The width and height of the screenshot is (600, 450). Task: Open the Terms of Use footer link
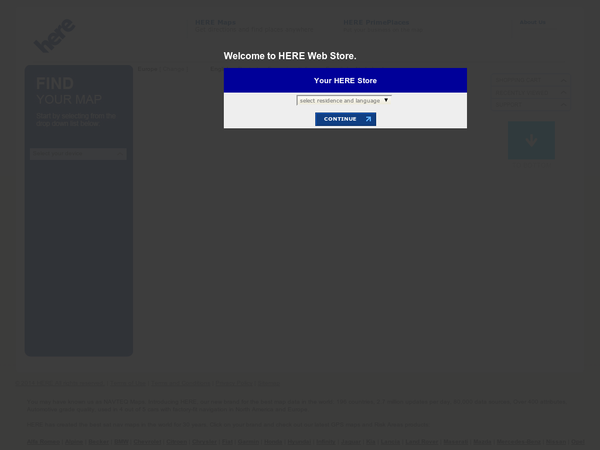pos(128,383)
